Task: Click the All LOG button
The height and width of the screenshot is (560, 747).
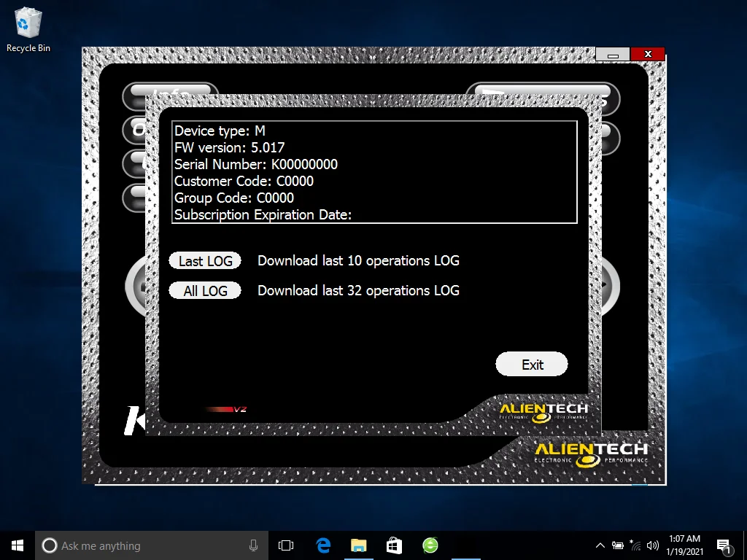Action: coord(205,290)
